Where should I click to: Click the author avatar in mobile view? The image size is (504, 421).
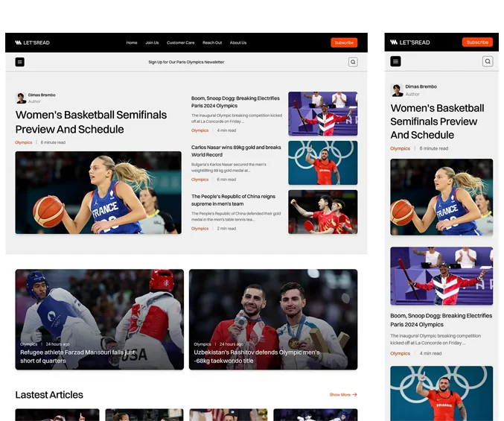[397, 90]
